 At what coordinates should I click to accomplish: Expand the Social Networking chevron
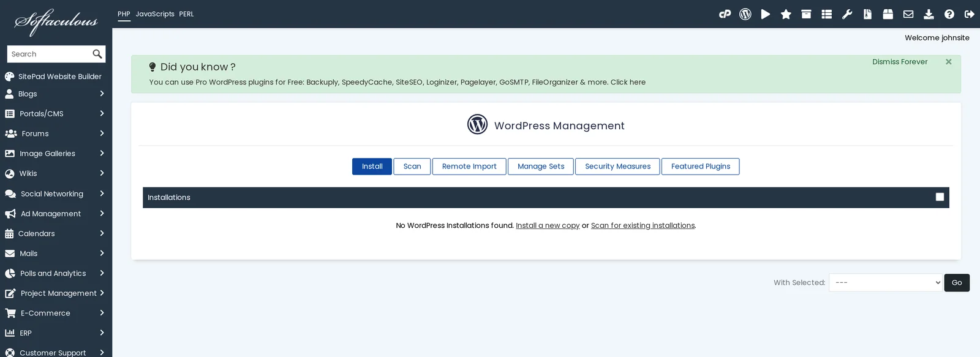click(x=102, y=194)
